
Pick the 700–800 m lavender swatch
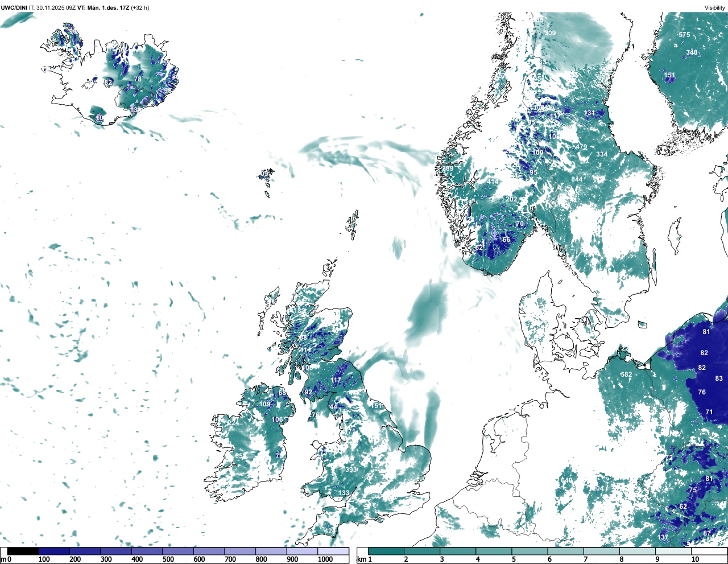(240, 551)
